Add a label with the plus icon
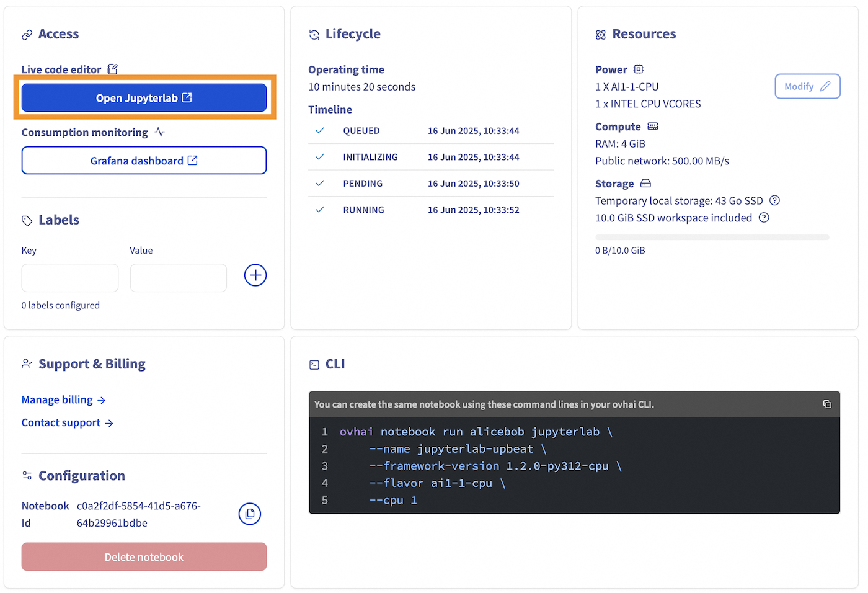The width and height of the screenshot is (868, 593). (255, 275)
